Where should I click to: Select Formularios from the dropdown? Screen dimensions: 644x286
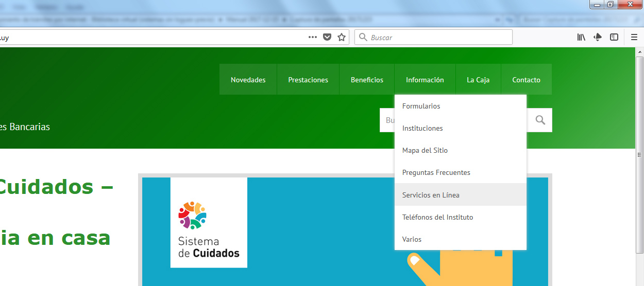pos(461,106)
